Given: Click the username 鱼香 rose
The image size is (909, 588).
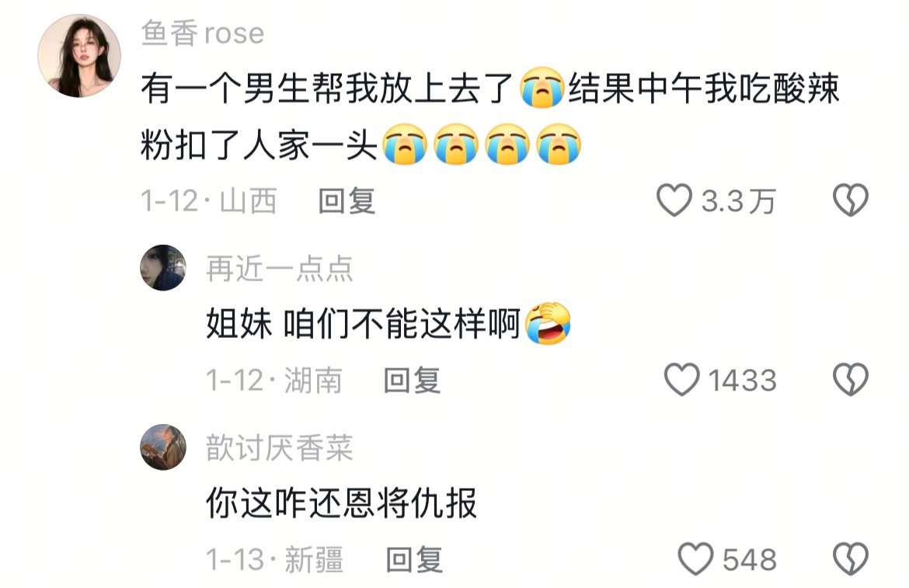Looking at the screenshot, I should (202, 33).
